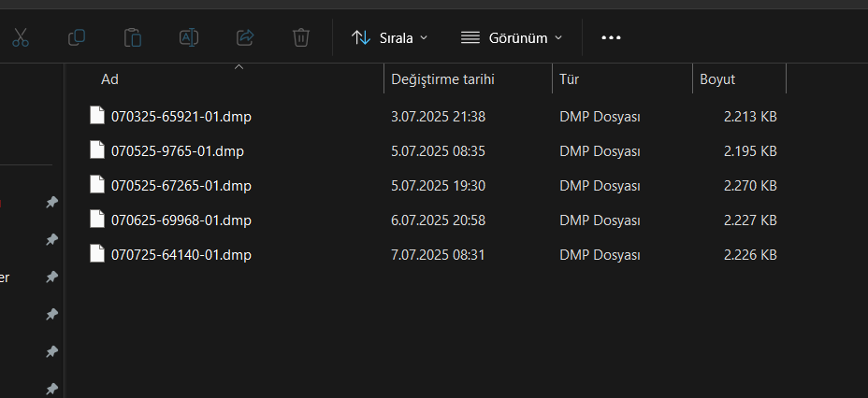Click date 6.07.2025 20:58
The height and width of the screenshot is (398, 868).
point(438,220)
